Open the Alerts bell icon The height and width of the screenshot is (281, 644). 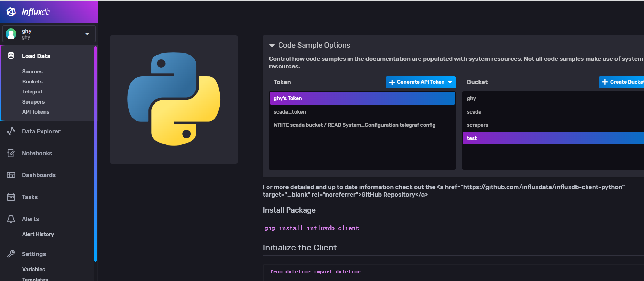tap(11, 219)
